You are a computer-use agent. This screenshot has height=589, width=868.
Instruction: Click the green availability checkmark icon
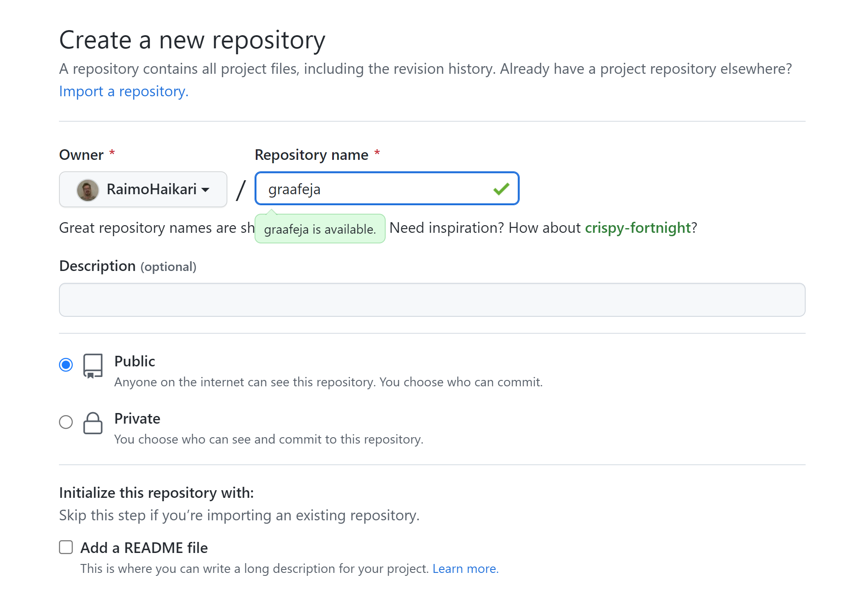point(501,189)
